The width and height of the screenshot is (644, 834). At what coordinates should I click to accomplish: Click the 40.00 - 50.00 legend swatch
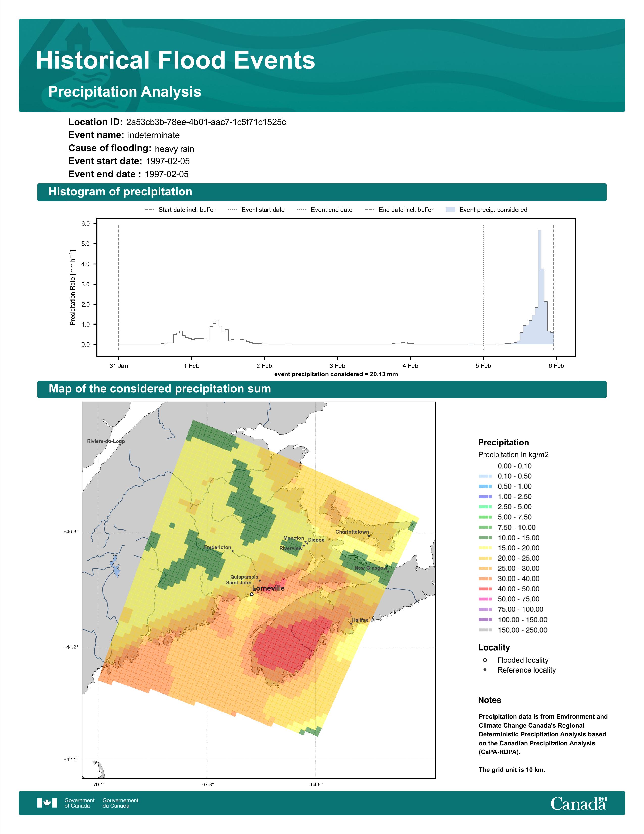point(485,589)
